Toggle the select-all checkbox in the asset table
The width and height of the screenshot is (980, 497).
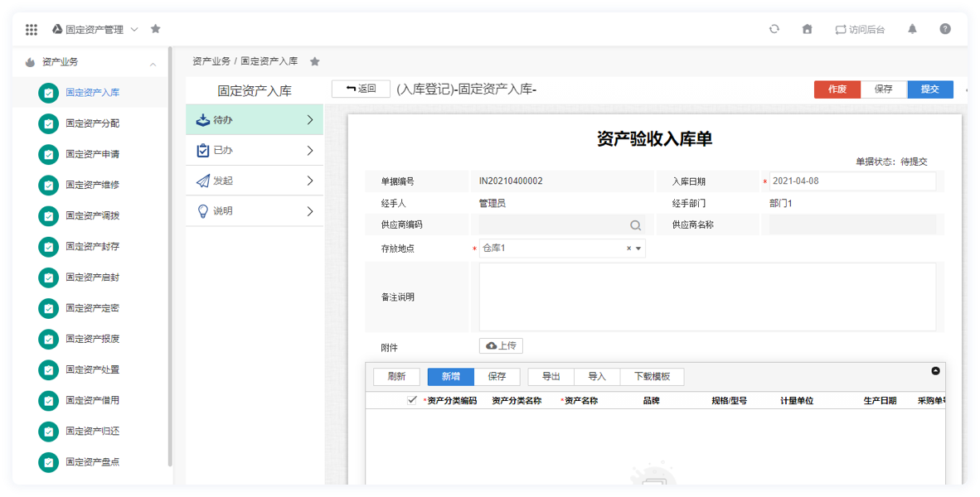412,399
